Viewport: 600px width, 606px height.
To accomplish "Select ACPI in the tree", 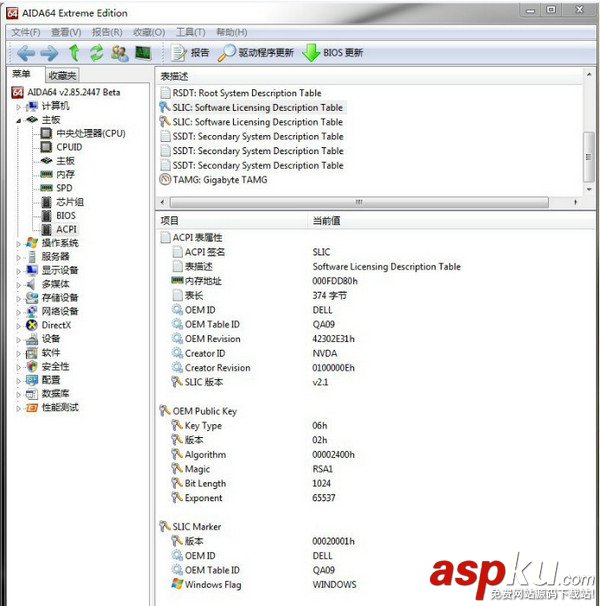I will click(x=59, y=229).
